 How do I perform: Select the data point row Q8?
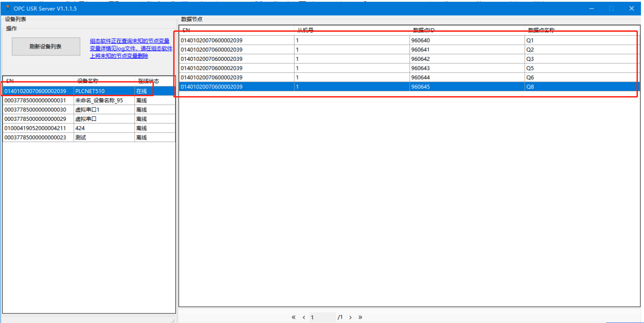pos(408,87)
